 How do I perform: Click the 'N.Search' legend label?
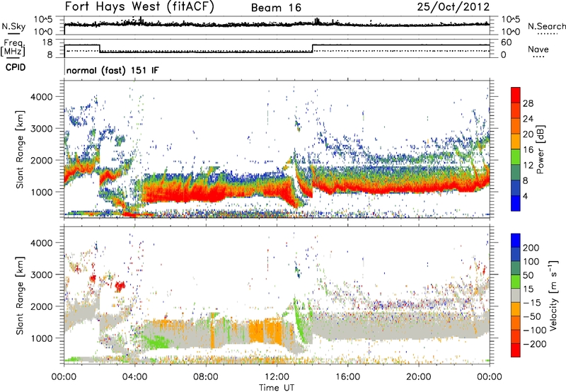(546, 26)
